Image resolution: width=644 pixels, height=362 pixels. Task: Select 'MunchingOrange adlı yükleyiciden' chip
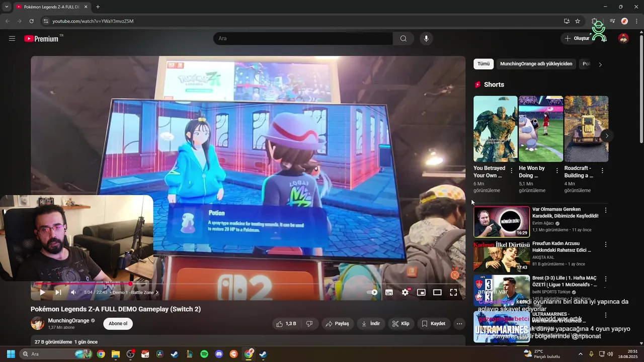pos(536,64)
